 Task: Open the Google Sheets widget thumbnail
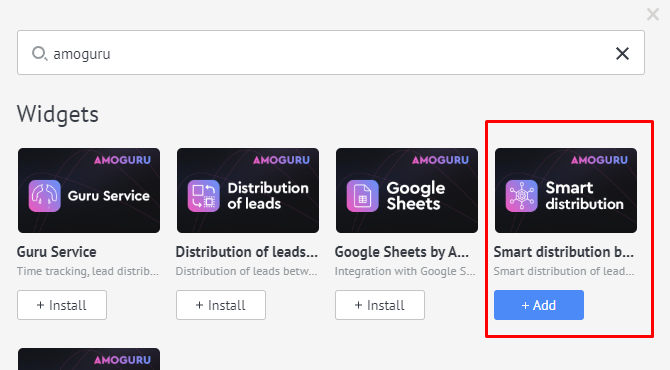click(x=407, y=191)
